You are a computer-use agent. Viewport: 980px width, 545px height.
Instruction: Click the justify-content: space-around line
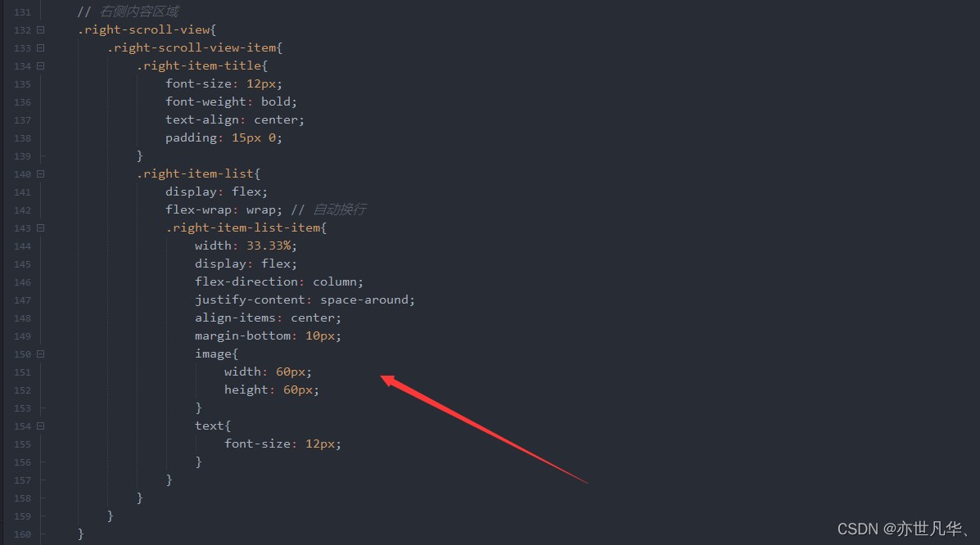point(305,300)
